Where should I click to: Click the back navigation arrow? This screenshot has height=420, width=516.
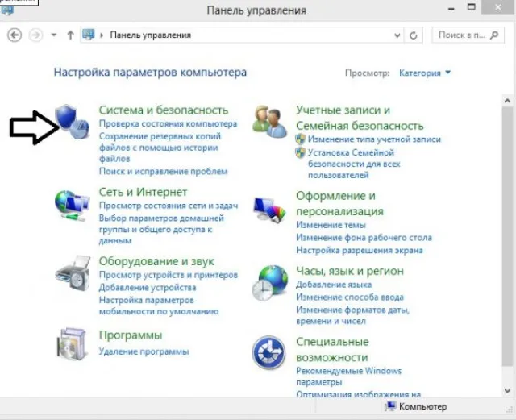click(15, 35)
